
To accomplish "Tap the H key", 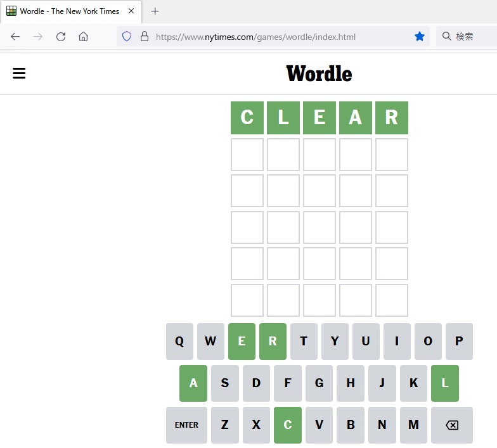I will 350,383.
